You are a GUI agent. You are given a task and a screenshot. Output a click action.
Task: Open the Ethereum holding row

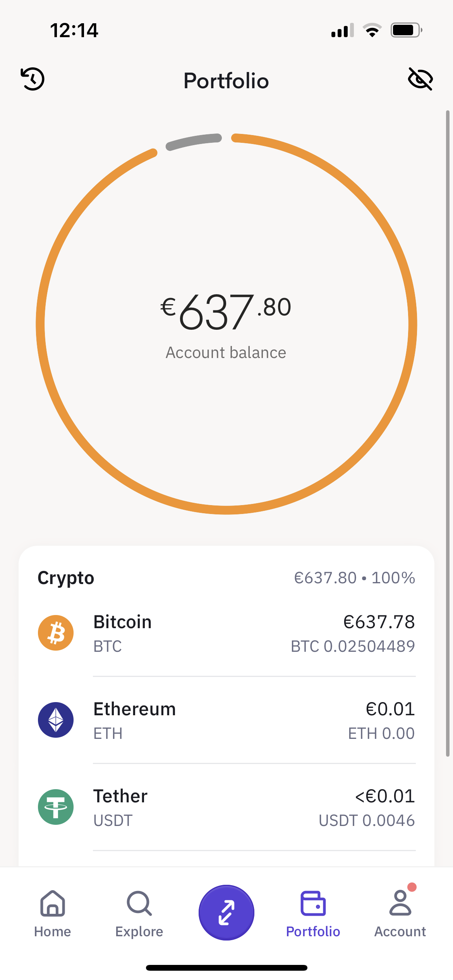[226, 720]
